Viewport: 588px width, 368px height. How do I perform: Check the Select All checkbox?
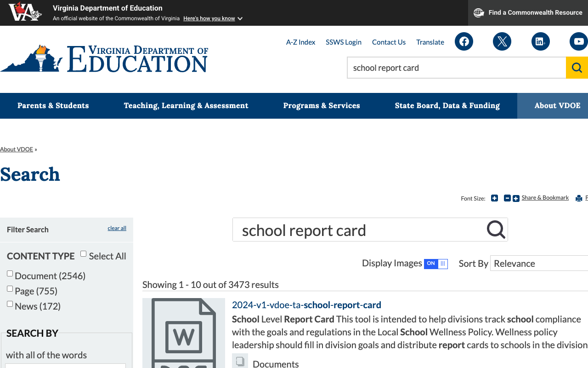(x=83, y=254)
